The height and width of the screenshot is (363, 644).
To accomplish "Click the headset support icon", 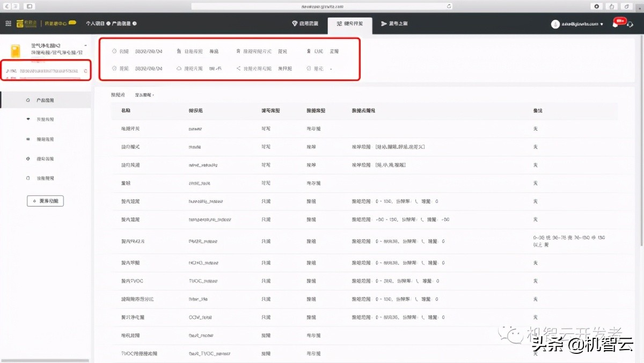I will [x=630, y=24].
